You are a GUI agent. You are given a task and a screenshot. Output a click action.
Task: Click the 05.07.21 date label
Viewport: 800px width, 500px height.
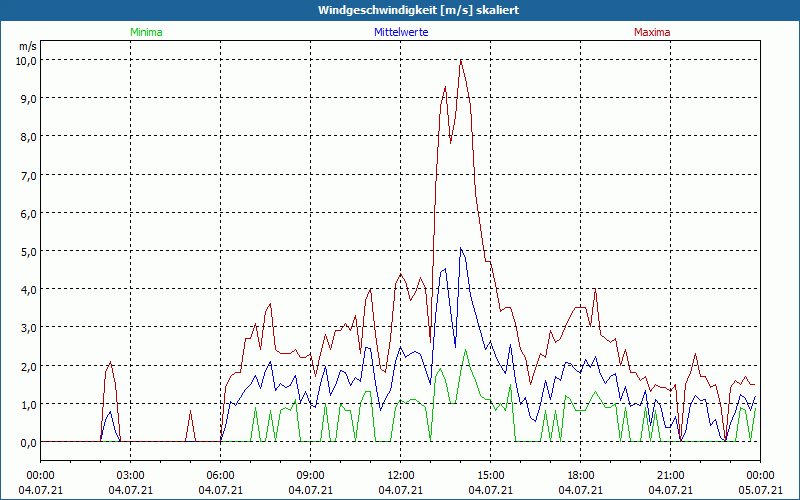761,491
